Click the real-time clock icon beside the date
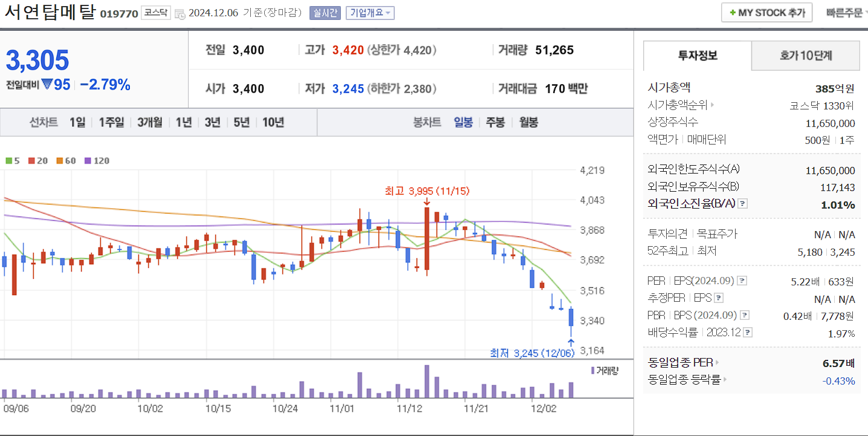The width and height of the screenshot is (868, 436). (180, 13)
